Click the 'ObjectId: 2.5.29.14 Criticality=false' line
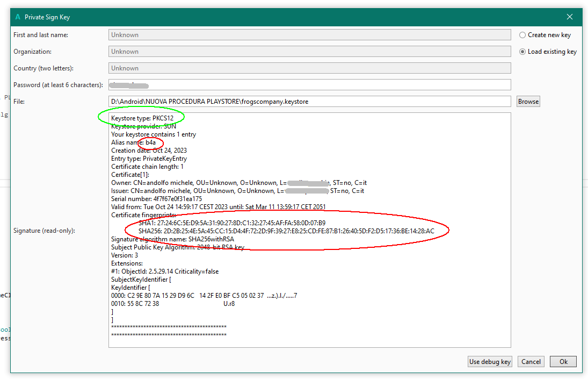The image size is (588, 379). pyautogui.click(x=165, y=271)
